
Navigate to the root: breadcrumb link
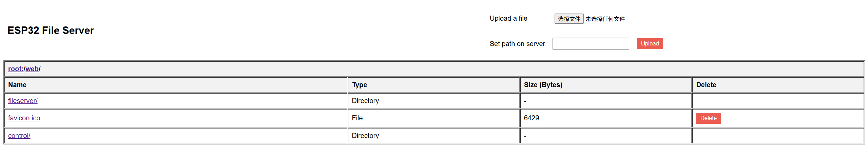pos(16,69)
